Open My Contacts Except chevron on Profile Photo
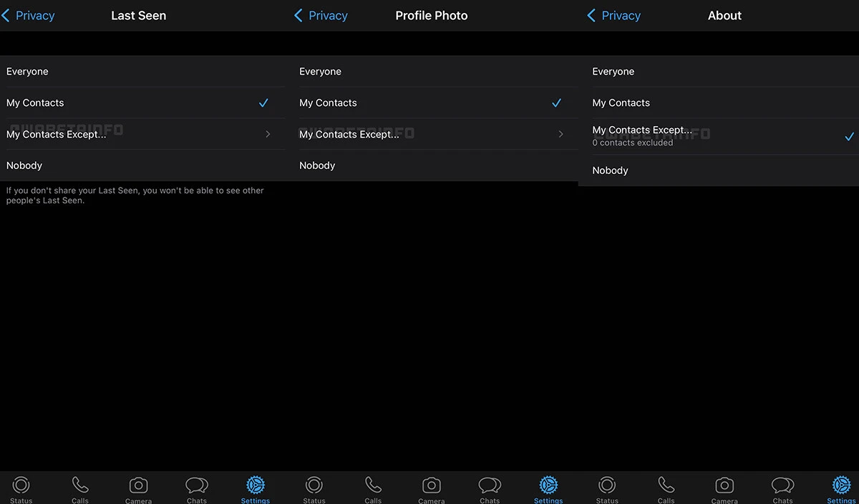The width and height of the screenshot is (859, 504). (560, 135)
